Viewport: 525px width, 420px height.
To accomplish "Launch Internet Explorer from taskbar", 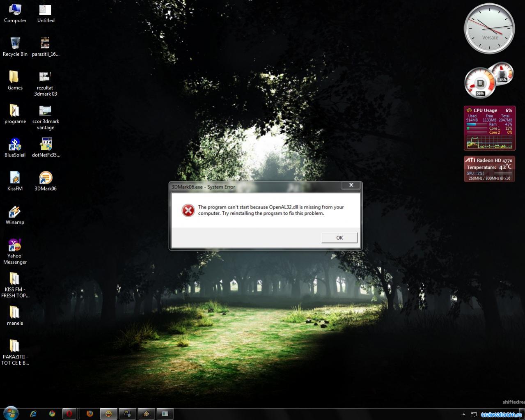I will [33, 414].
